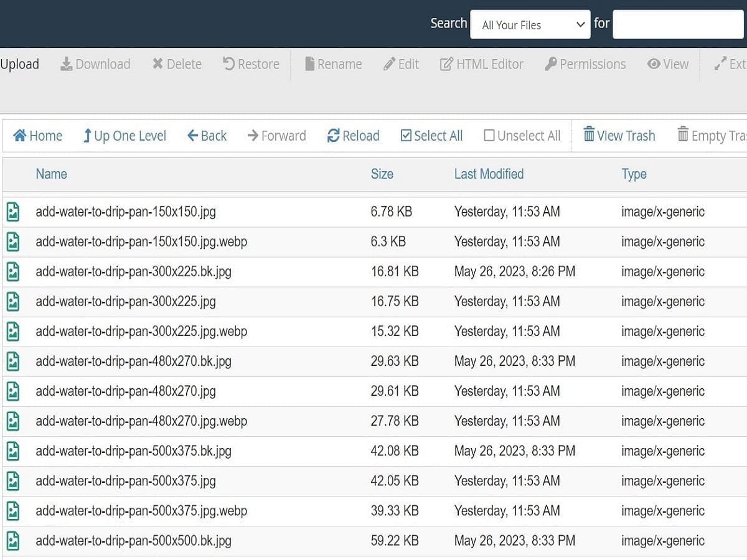Click the Delete icon
The width and height of the screenshot is (747, 560).
(177, 63)
